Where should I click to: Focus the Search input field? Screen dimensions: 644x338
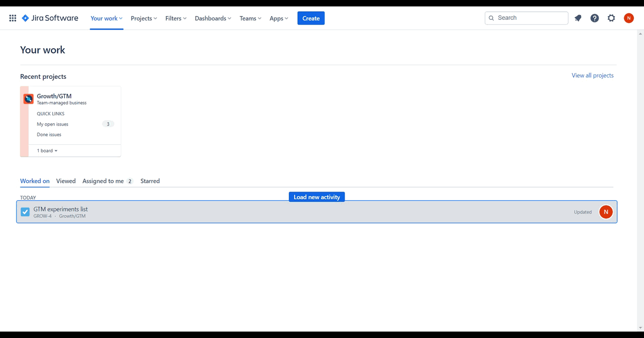point(526,18)
